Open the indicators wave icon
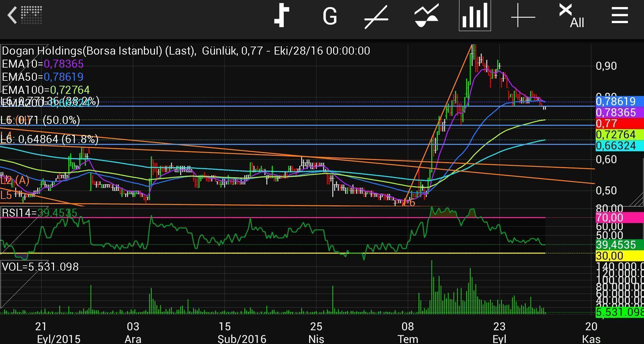The width and height of the screenshot is (644, 344). point(426,16)
